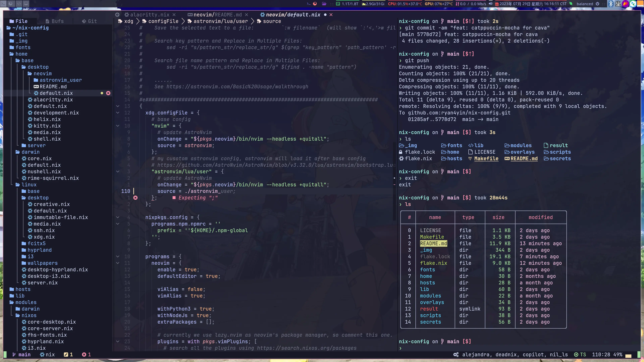
Task: Click the power button icon next to balanced
Action: tap(598, 4)
